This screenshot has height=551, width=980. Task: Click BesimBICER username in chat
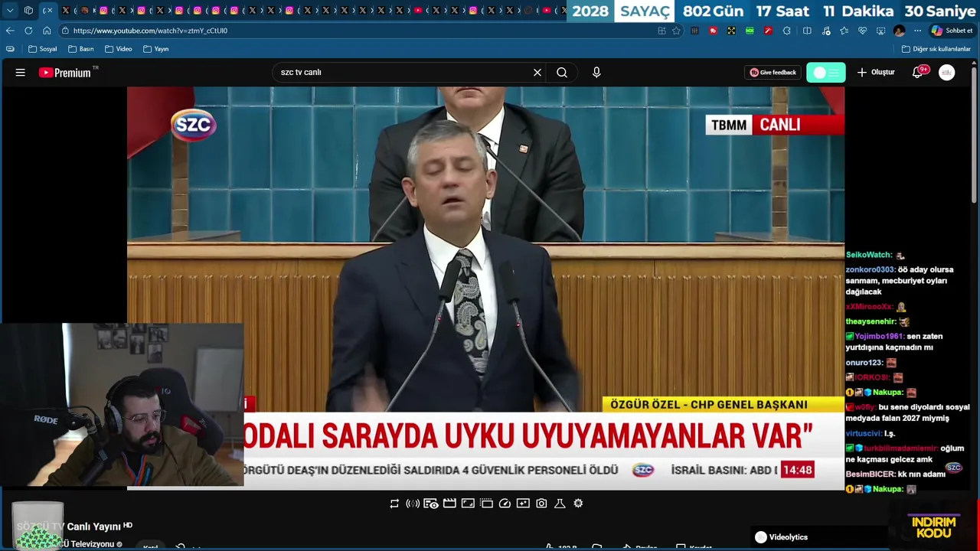[x=871, y=474]
